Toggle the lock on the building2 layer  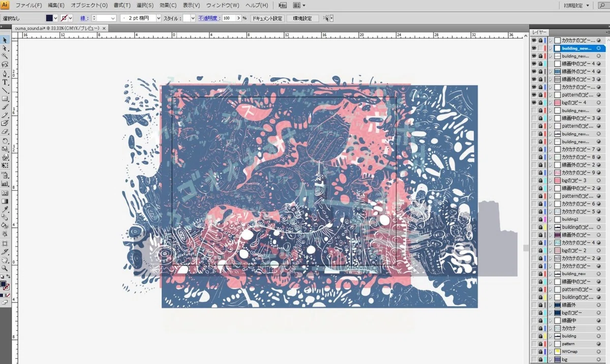(540, 219)
